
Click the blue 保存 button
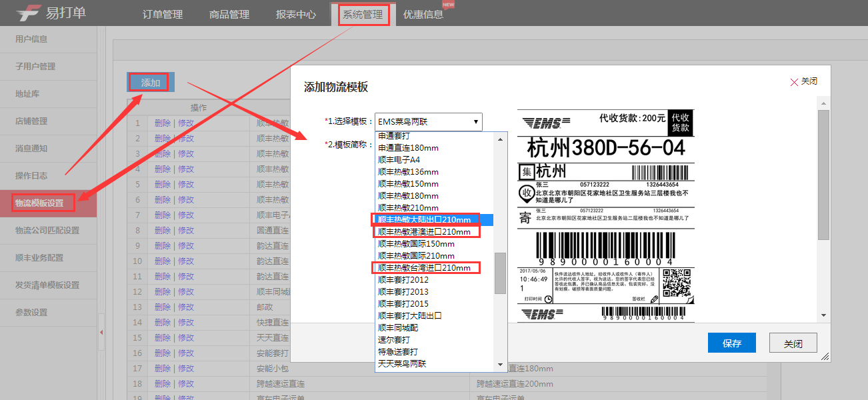[x=732, y=343]
